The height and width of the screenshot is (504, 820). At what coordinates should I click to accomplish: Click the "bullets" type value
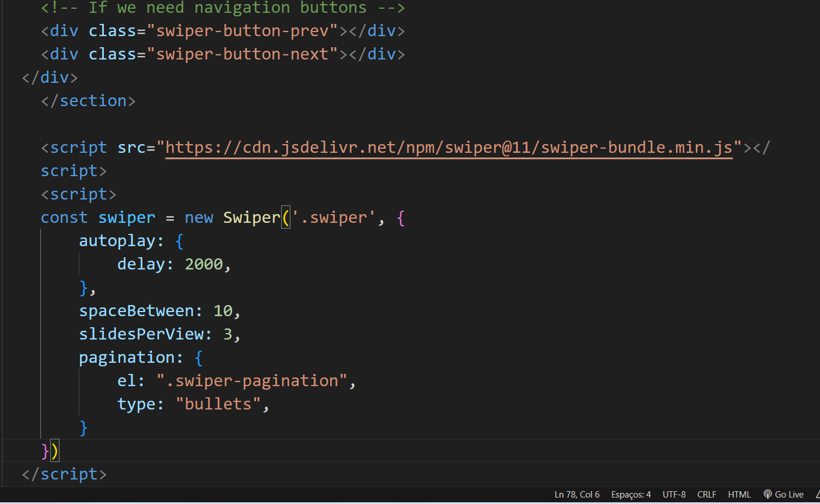click(x=218, y=404)
